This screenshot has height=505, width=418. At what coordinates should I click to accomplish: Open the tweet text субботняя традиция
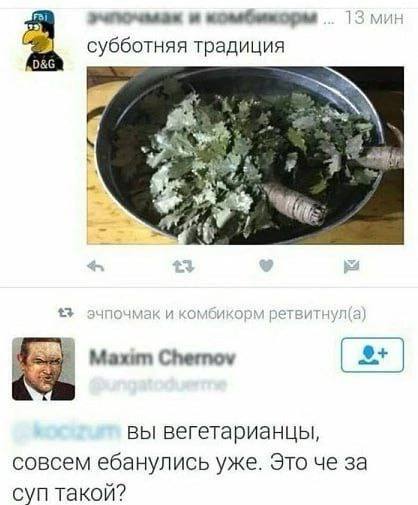[186, 46]
